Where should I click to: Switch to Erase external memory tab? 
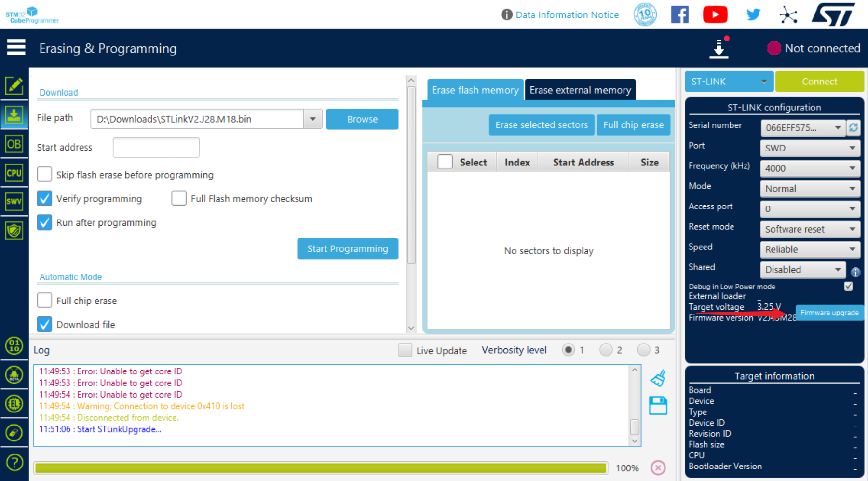(580, 90)
